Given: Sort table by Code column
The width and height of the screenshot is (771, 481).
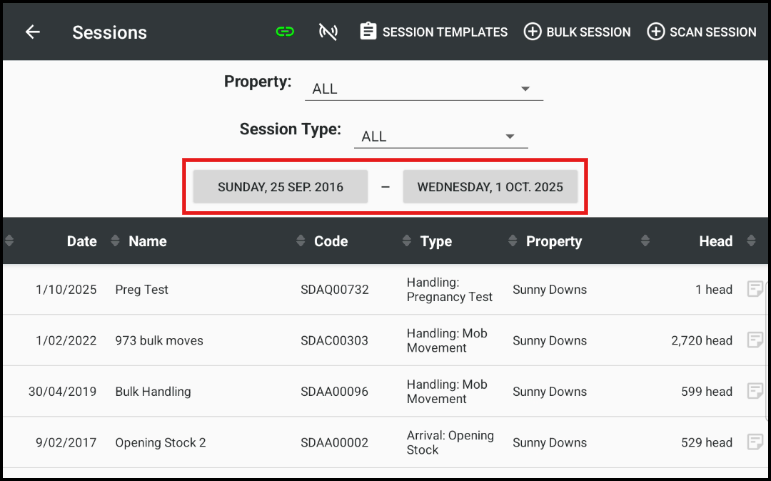Looking at the screenshot, I should tap(330, 241).
